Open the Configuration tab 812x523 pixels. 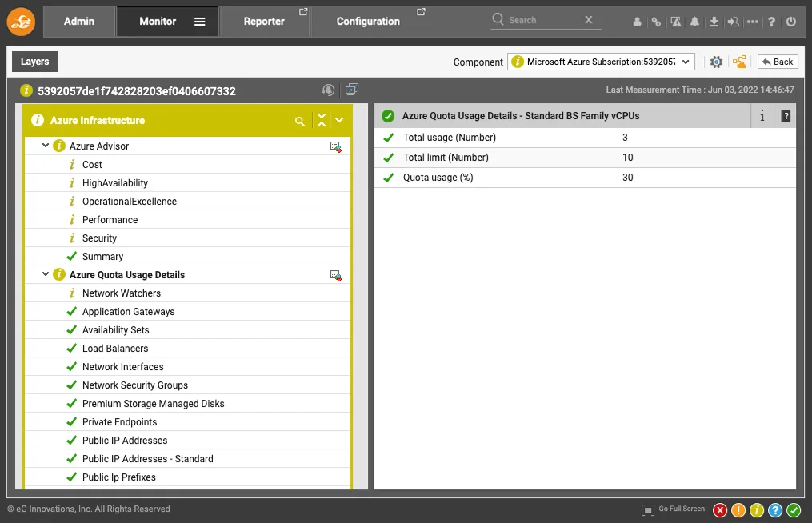click(368, 22)
